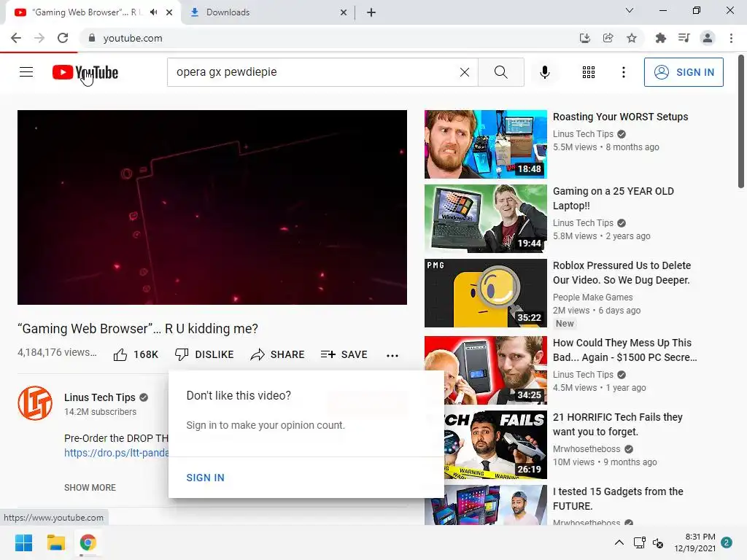Click the Linus Tech Tips channel name
The width and height of the screenshot is (747, 560).
(x=99, y=397)
